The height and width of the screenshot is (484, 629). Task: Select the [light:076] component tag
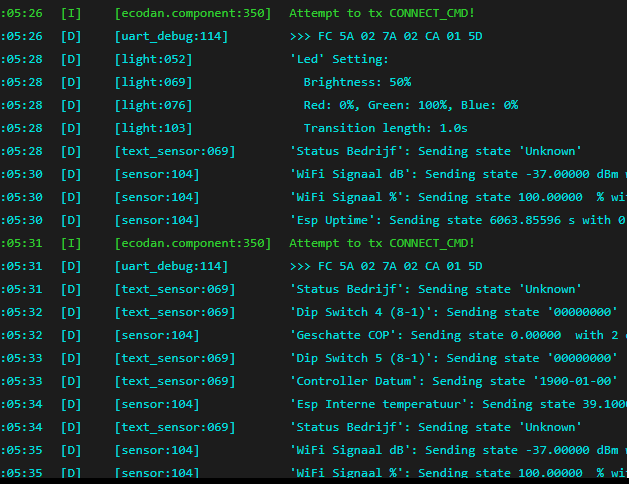(153, 105)
